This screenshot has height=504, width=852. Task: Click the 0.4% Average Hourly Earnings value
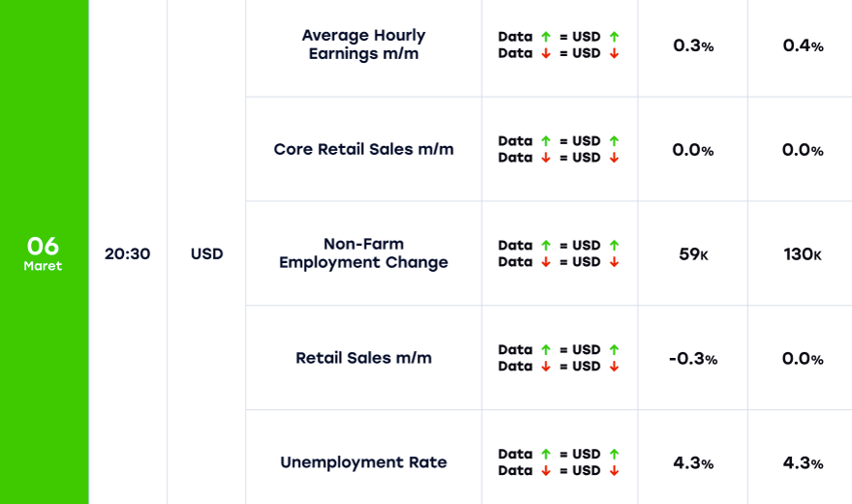[x=803, y=45]
